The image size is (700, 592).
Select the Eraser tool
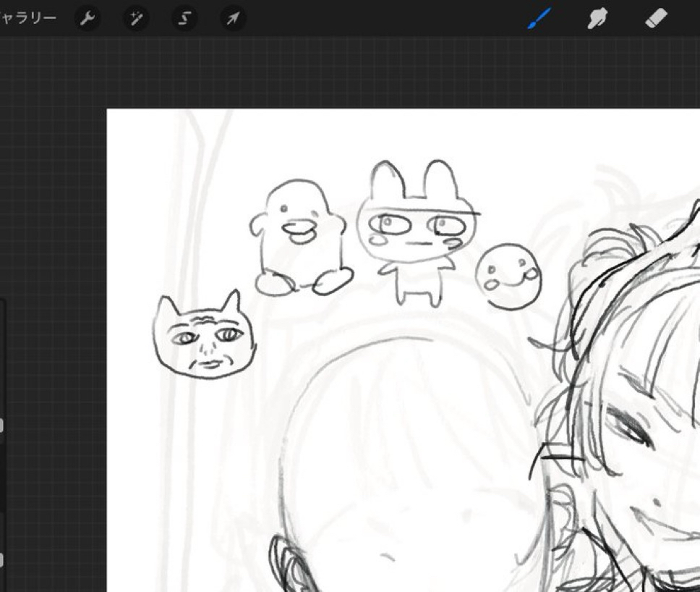pos(654,18)
